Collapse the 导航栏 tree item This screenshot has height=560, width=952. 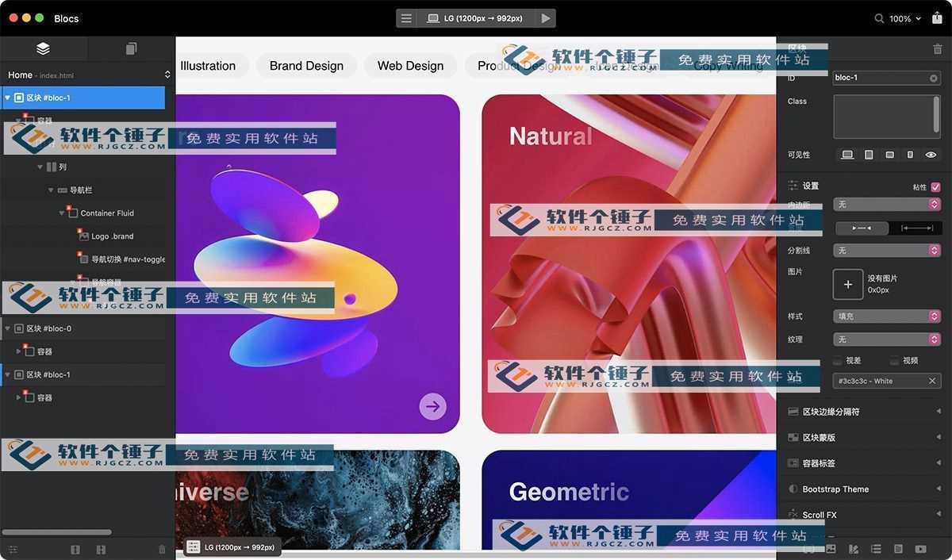(x=51, y=190)
